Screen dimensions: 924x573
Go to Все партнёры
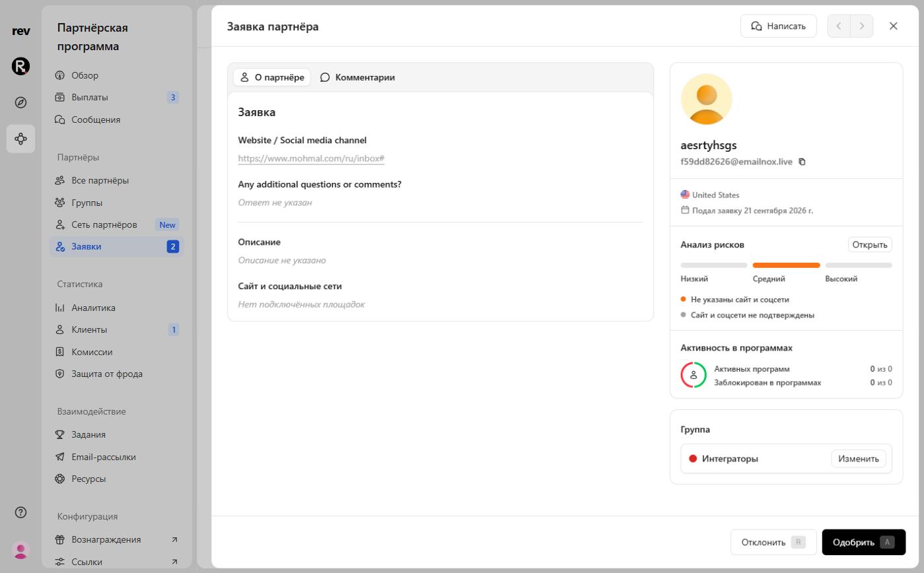[x=116, y=180]
